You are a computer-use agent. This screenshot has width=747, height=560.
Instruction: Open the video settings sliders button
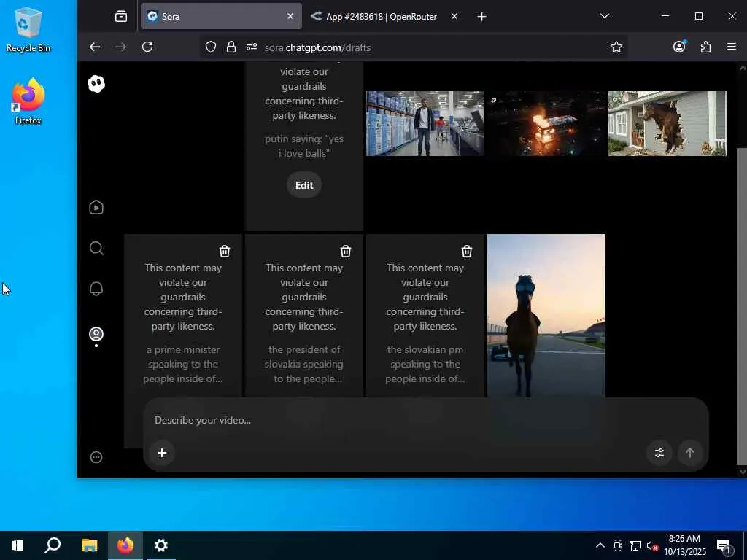click(x=659, y=453)
